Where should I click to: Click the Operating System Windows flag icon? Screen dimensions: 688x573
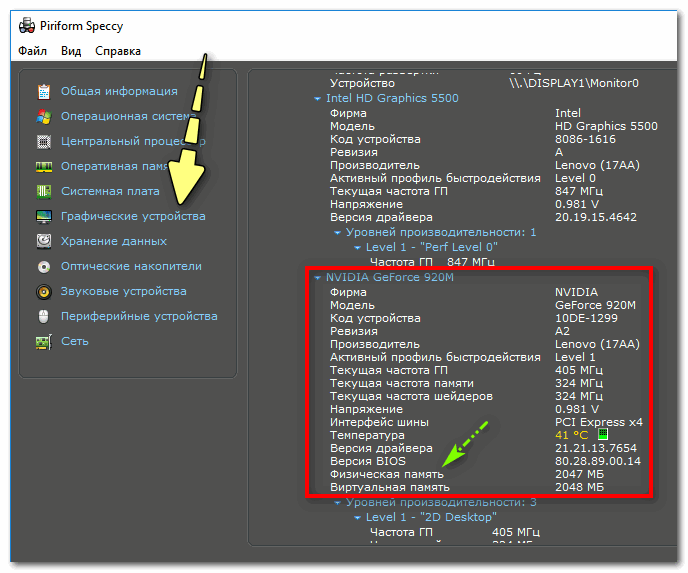pyautogui.click(x=44, y=116)
